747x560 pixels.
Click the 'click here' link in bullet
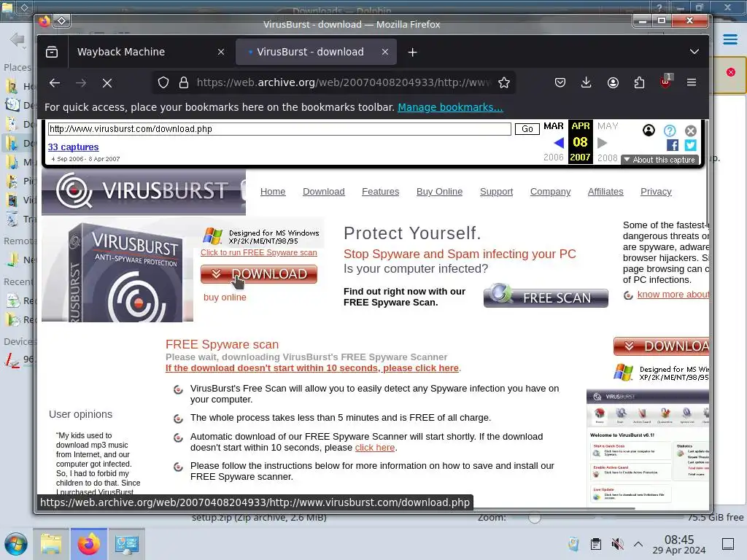pos(375,448)
